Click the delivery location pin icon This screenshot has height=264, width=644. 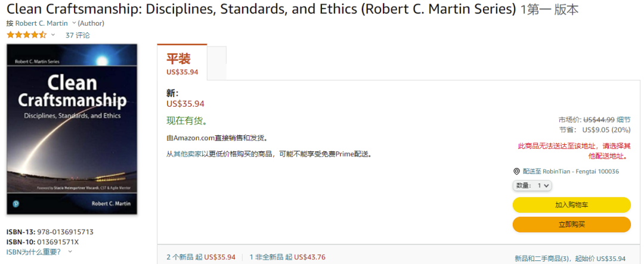coord(516,172)
